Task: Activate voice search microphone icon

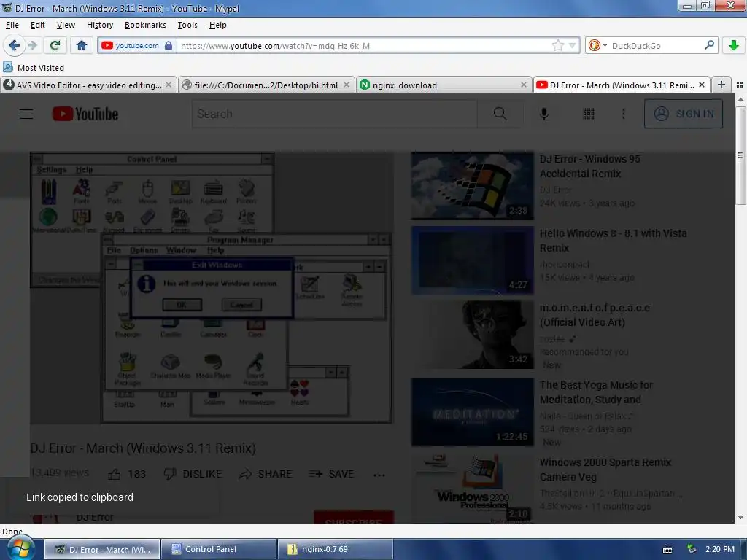Action: click(x=544, y=114)
